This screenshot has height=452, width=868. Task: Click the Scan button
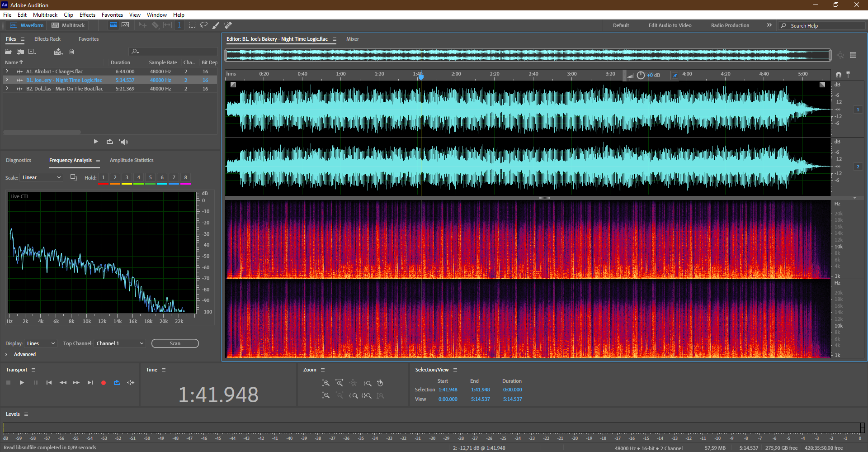tap(175, 343)
